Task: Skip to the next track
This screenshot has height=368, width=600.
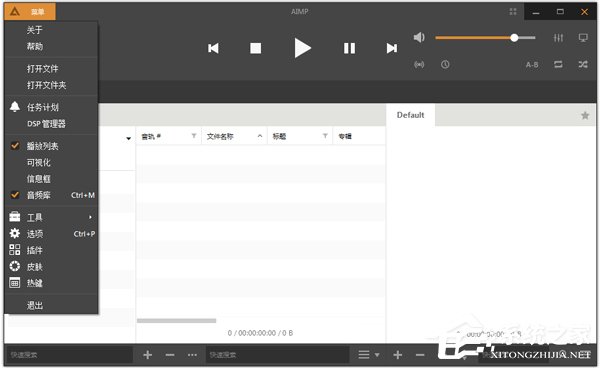Action: pyautogui.click(x=391, y=48)
